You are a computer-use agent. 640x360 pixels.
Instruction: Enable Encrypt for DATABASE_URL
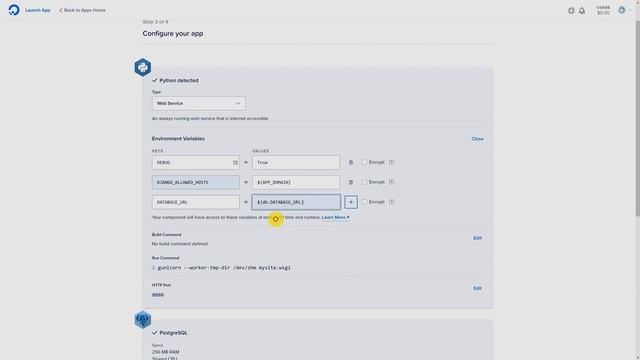(364, 202)
